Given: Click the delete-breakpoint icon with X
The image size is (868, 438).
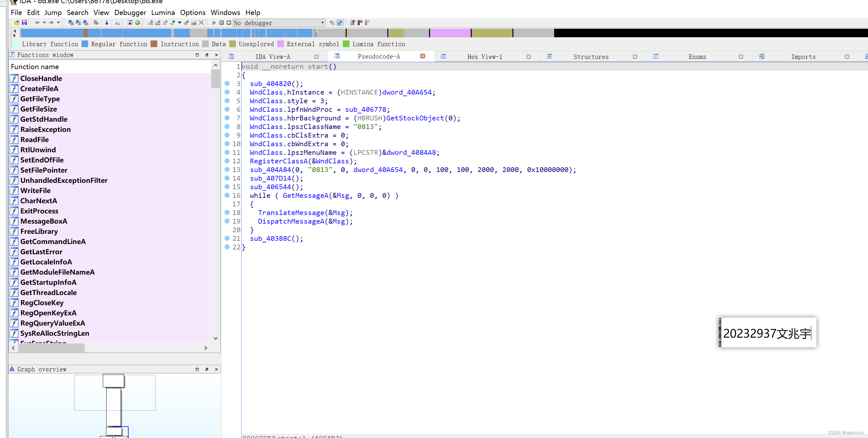Looking at the screenshot, I should pos(367,23).
